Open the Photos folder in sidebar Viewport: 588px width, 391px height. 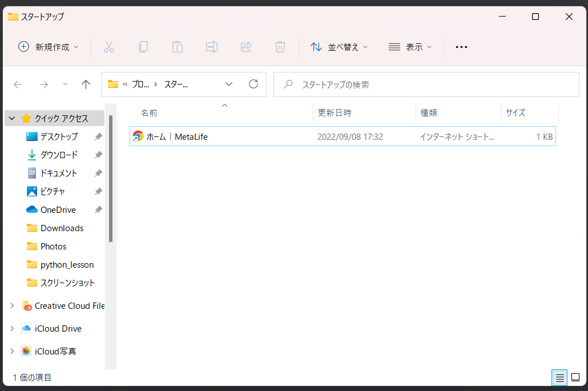coord(53,247)
